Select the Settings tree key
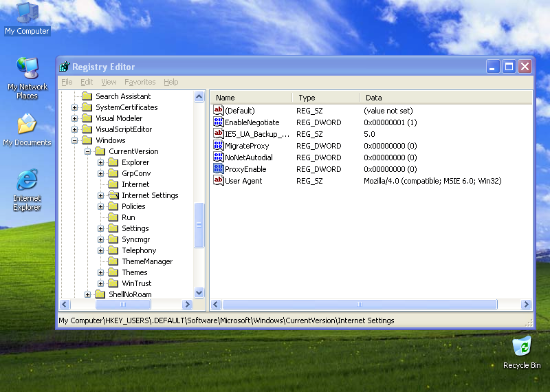This screenshot has height=392, width=550. 135,228
